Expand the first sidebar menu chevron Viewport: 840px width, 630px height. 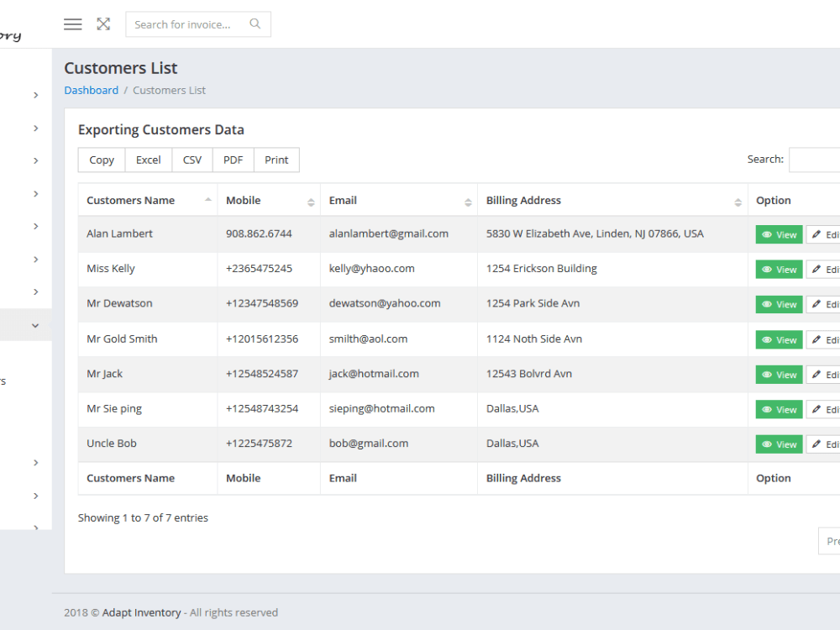click(x=36, y=96)
